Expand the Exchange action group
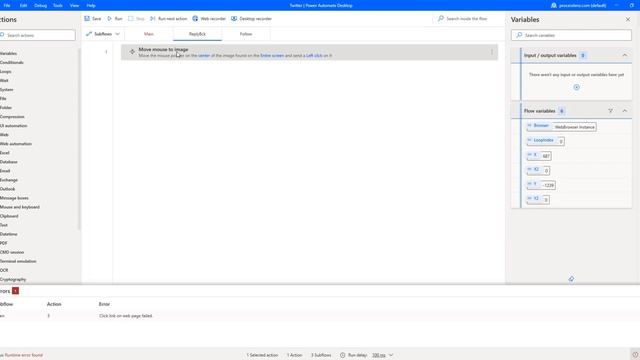The image size is (640, 360). pos(9,180)
